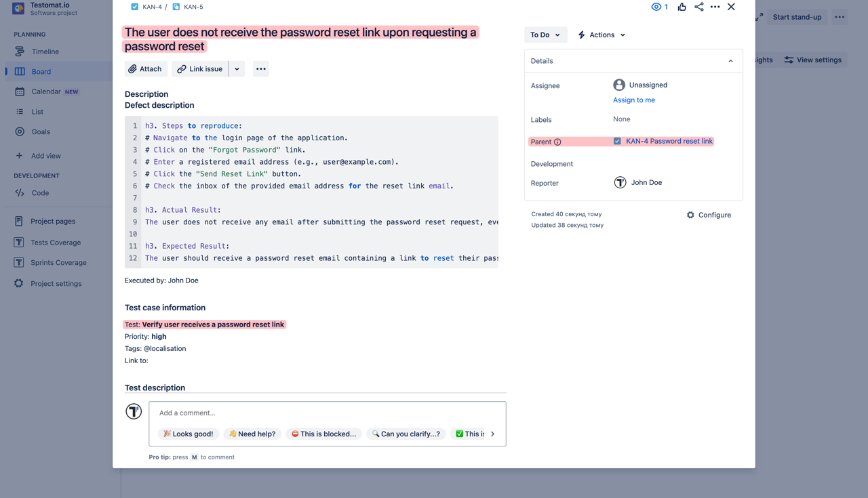Like the issue with the thumbs-up icon
Viewport: 868px width, 498px height.
tap(682, 7)
